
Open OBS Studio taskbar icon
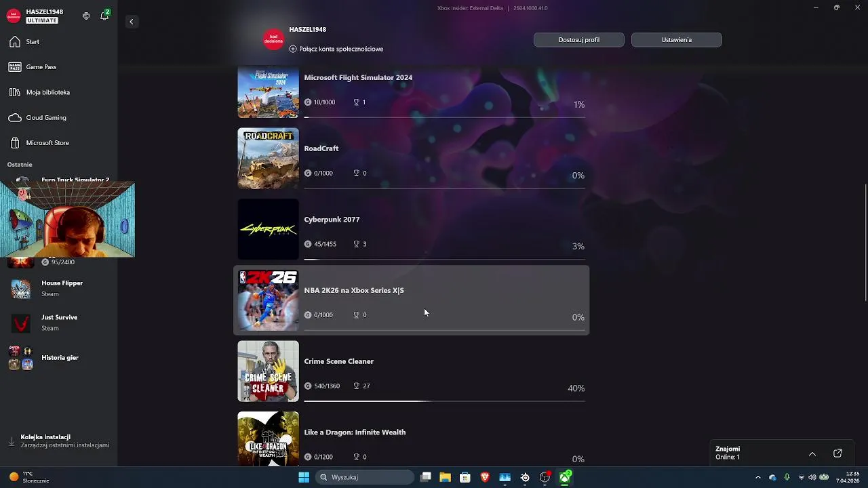click(x=545, y=477)
